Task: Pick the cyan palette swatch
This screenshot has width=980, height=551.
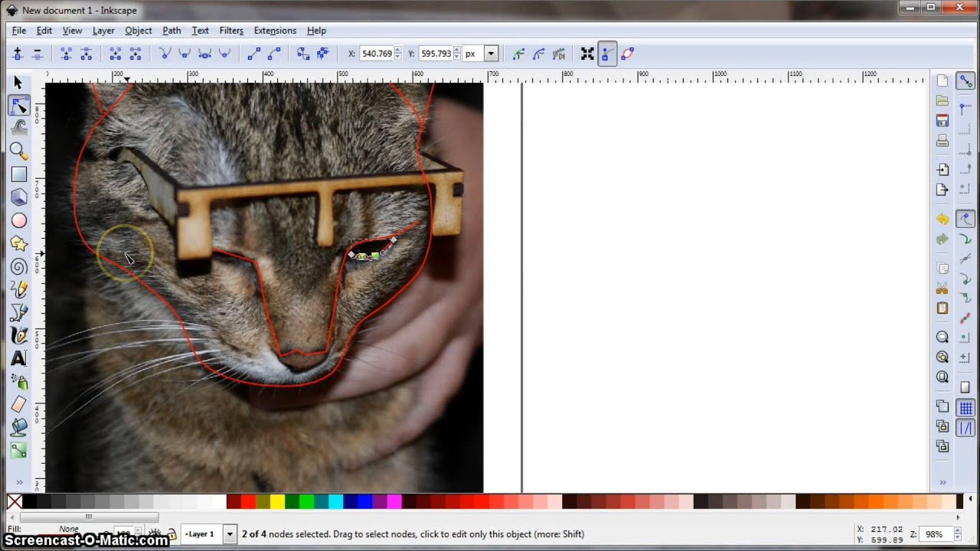Action: (x=335, y=502)
